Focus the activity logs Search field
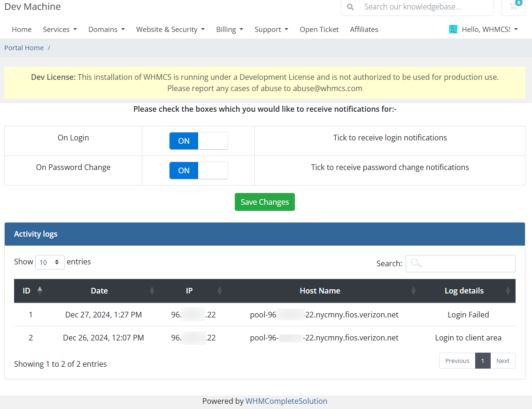532x409 pixels. (461, 263)
